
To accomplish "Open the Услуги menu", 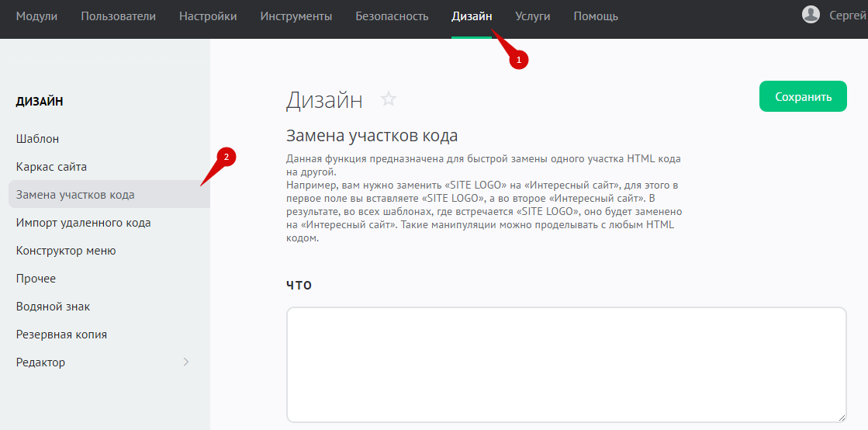I will pos(532,16).
